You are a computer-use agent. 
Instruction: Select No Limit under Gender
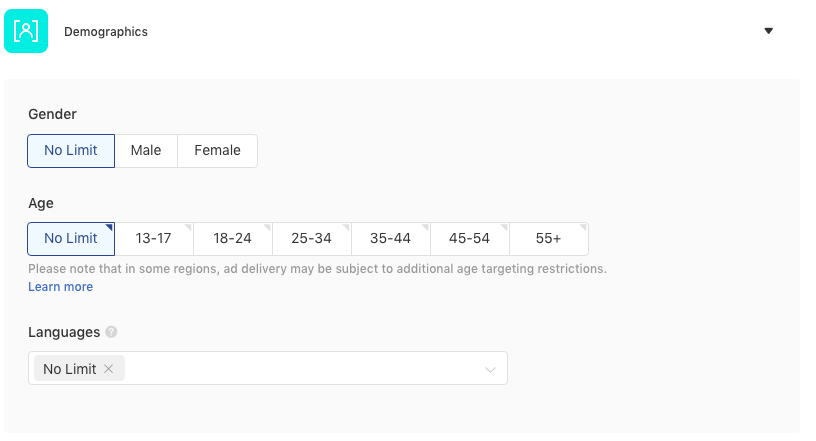pyautogui.click(x=71, y=150)
